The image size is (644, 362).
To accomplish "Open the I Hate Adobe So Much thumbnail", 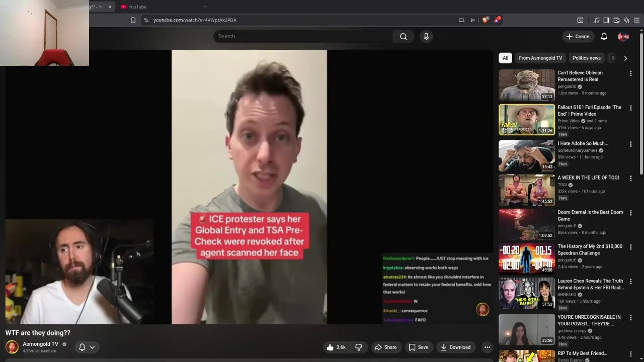I will coord(526,155).
